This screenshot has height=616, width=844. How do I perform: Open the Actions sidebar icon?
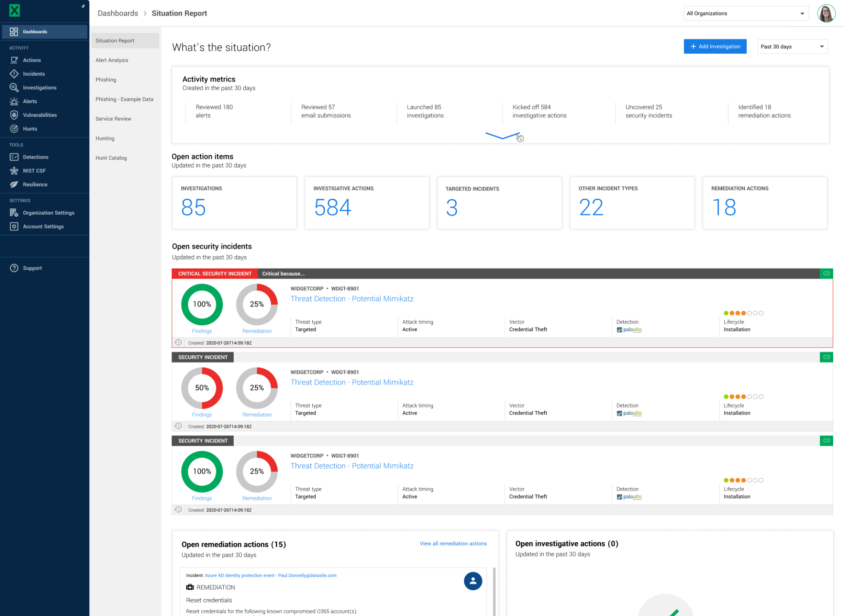(14, 60)
